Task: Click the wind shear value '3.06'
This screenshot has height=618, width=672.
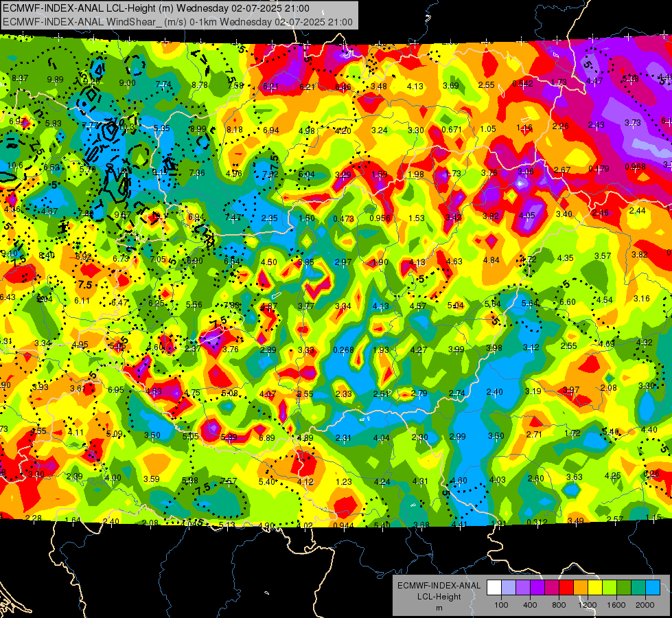Action: (525, 172)
